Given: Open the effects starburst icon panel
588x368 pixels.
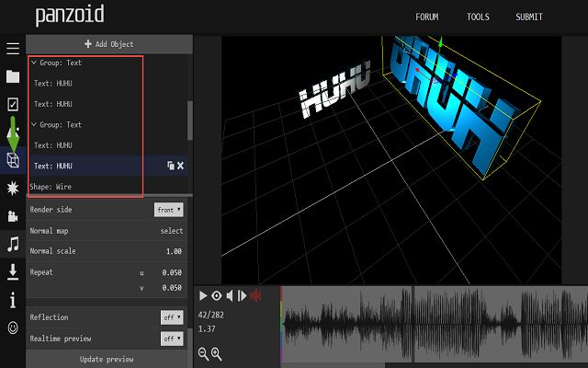Looking at the screenshot, I should tap(13, 188).
